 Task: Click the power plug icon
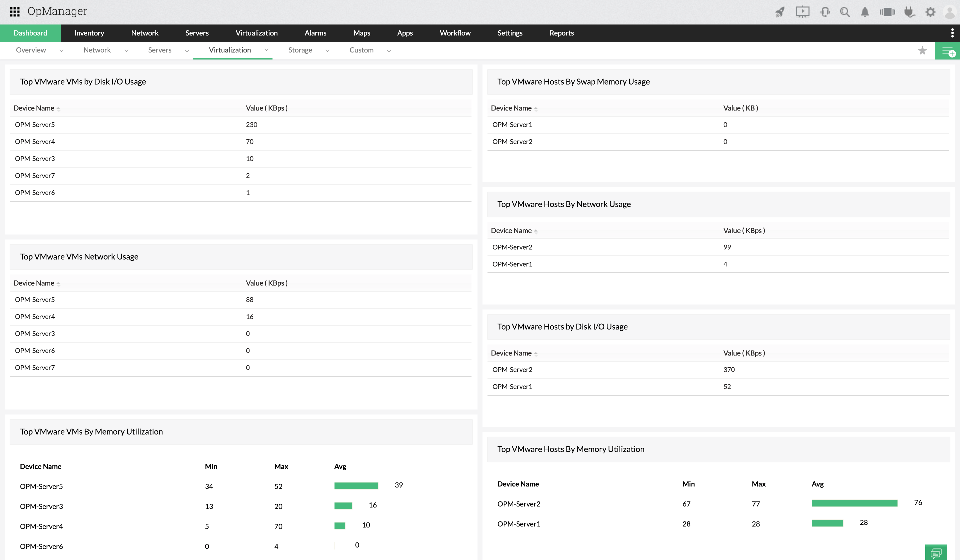point(909,12)
